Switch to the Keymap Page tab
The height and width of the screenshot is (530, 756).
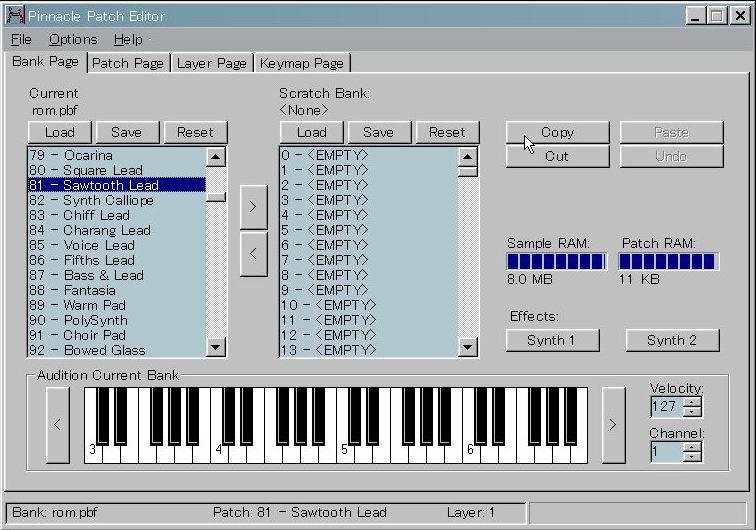302,63
